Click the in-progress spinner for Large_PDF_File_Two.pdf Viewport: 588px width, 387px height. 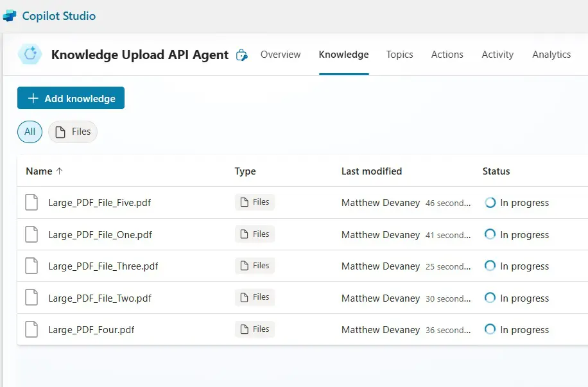point(490,298)
